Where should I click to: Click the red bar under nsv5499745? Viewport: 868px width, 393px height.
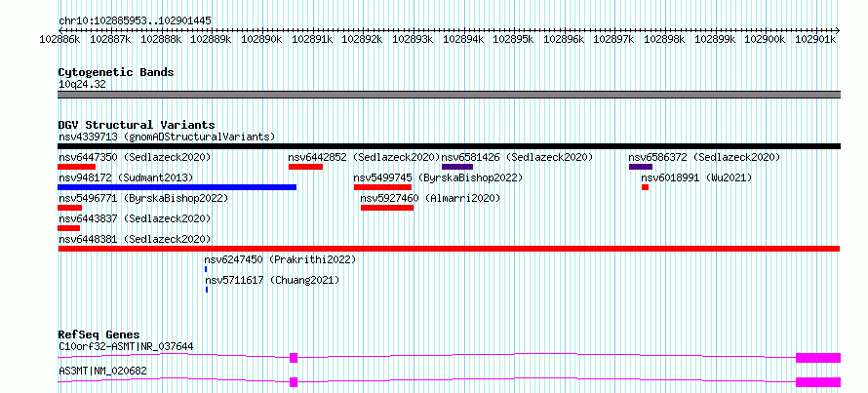[382, 187]
